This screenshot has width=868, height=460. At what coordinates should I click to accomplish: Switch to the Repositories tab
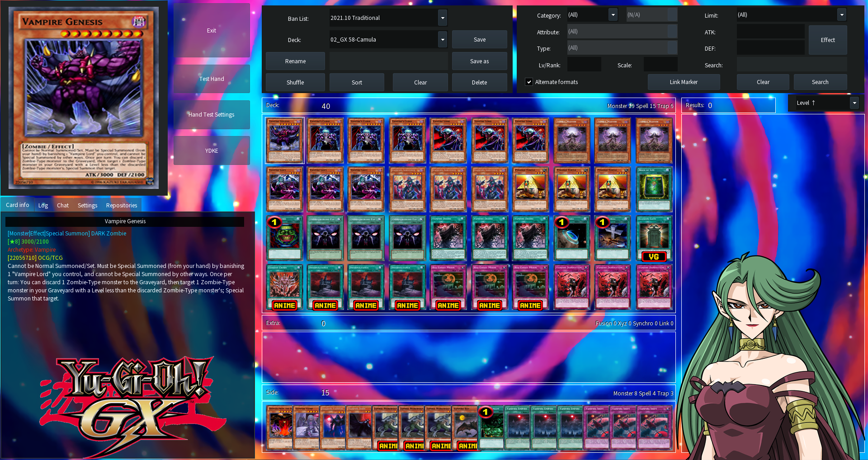[x=122, y=206]
